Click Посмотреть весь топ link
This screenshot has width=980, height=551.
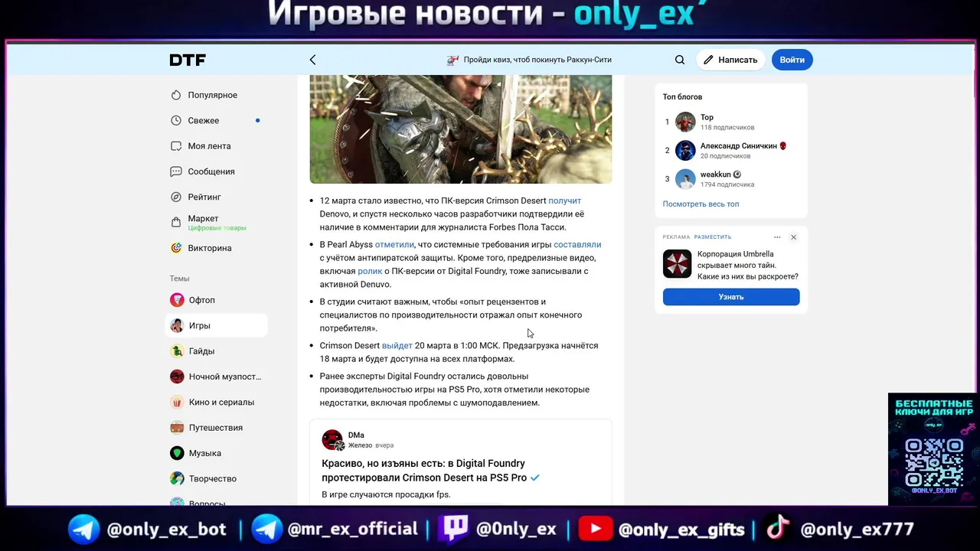701,204
